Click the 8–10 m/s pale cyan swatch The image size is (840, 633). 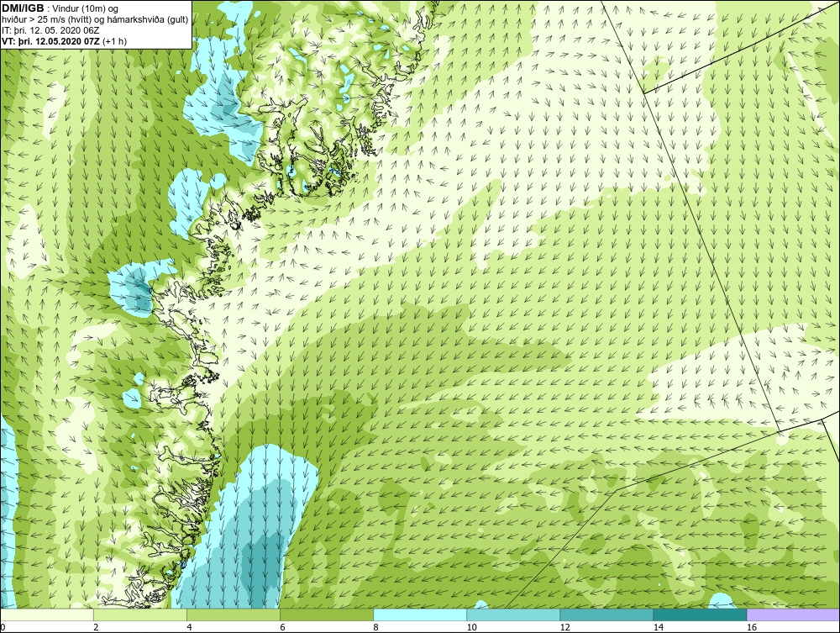(x=420, y=615)
